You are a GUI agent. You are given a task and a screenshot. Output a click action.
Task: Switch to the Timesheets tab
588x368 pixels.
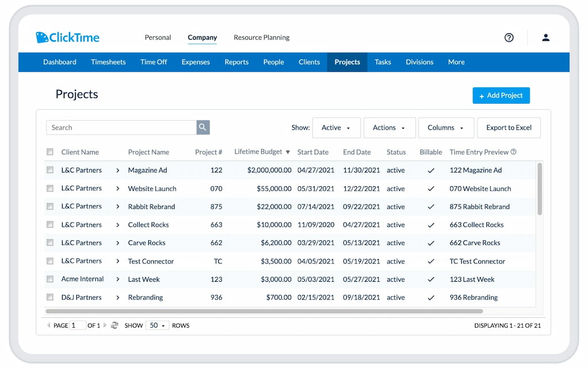pyautogui.click(x=108, y=62)
